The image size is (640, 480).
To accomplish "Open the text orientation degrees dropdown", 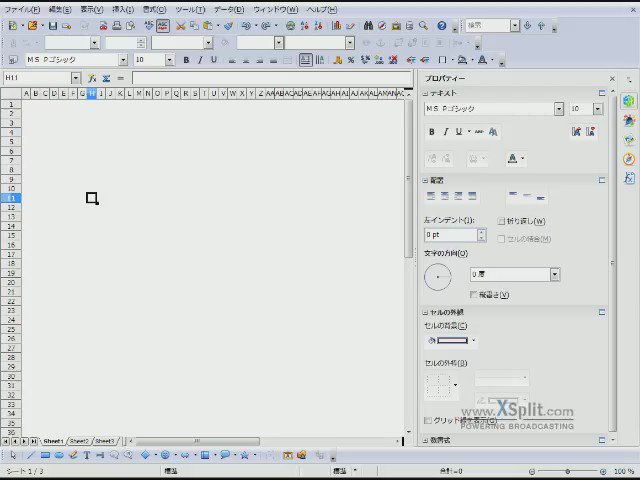I will pos(555,274).
